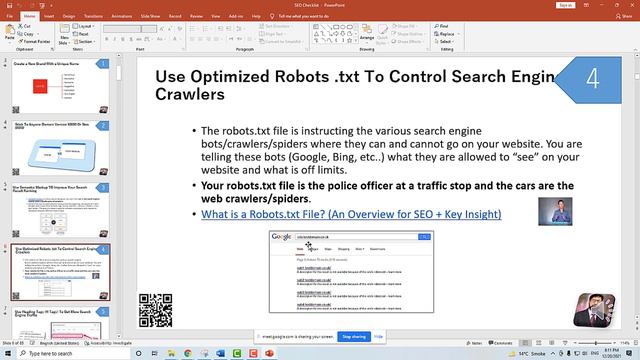Open the font size combo box
Image resolution: width=640 pixels, height=360 pixels.
point(149,29)
